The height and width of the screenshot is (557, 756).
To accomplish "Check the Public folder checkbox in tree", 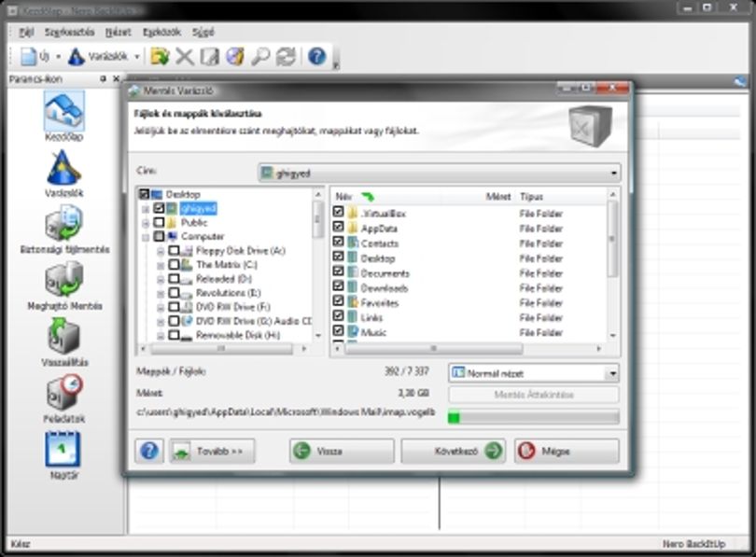I will point(159,222).
